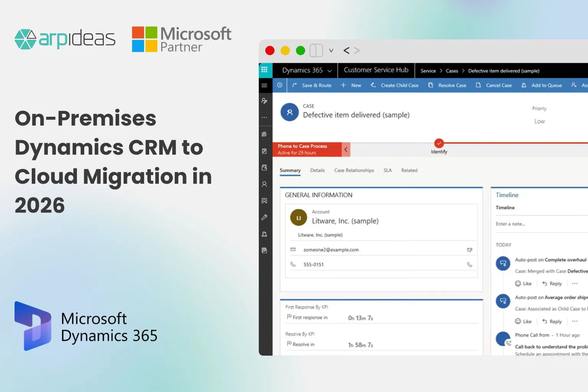Select the Summary tab
Screen dimensions: 588x392
pos(290,170)
